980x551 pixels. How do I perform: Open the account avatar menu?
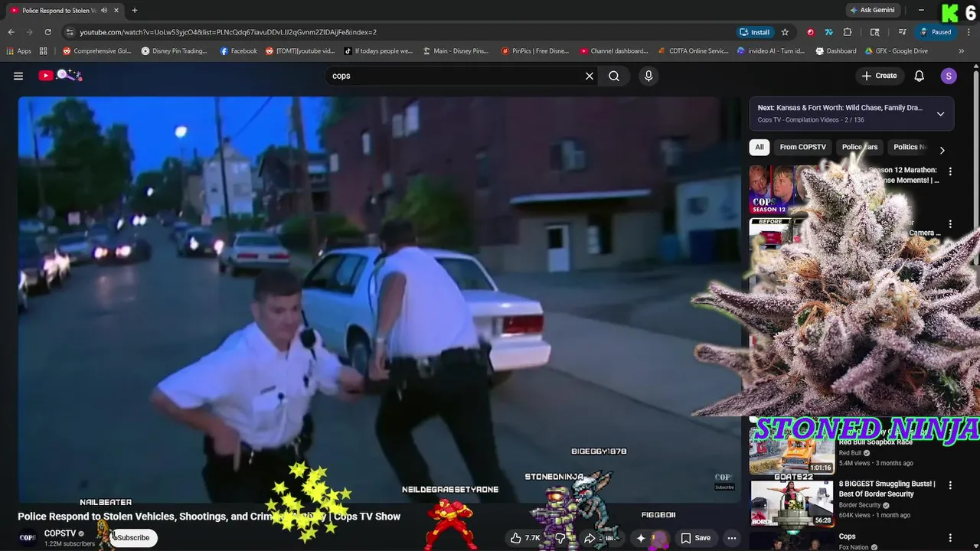(949, 76)
